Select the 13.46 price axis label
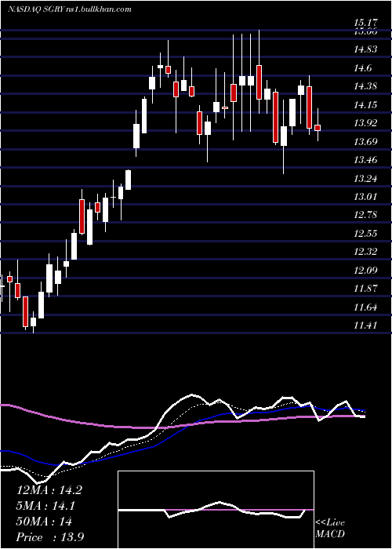Viewport: 392px width, 549px height. (x=365, y=160)
